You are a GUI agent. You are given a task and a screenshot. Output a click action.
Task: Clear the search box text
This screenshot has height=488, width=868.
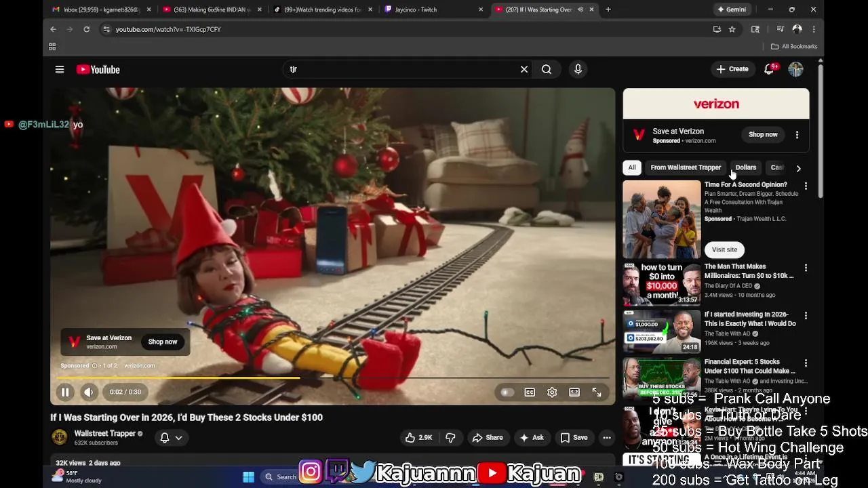coord(524,69)
